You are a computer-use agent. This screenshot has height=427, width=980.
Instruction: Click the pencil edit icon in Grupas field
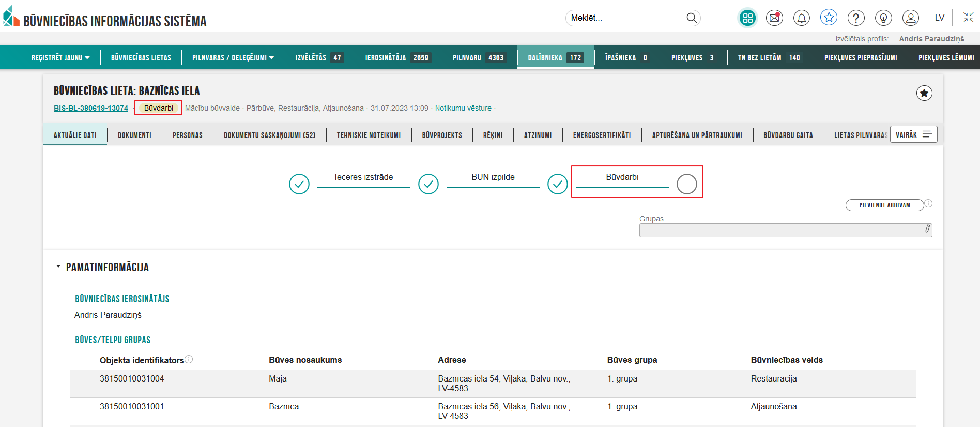[x=927, y=229]
